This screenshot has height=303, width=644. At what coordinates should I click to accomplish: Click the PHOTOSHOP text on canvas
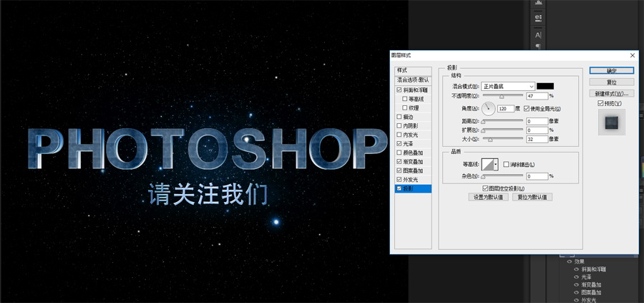[208, 148]
